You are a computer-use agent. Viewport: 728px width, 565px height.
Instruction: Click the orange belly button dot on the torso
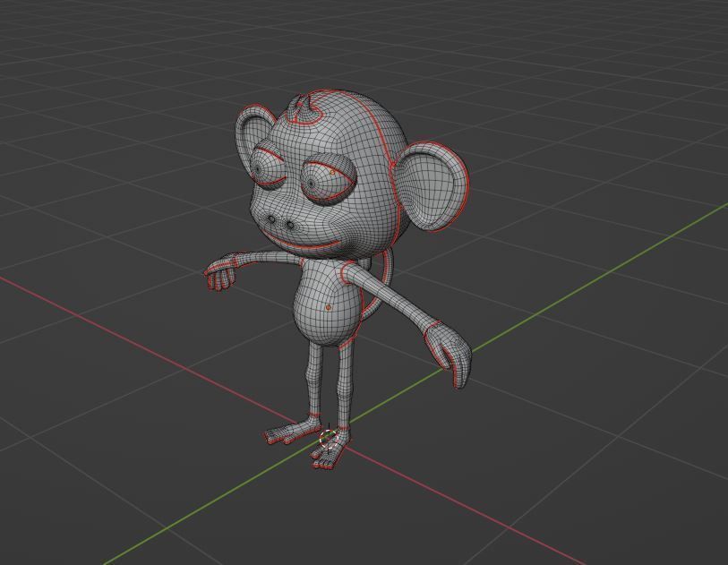coord(329,307)
